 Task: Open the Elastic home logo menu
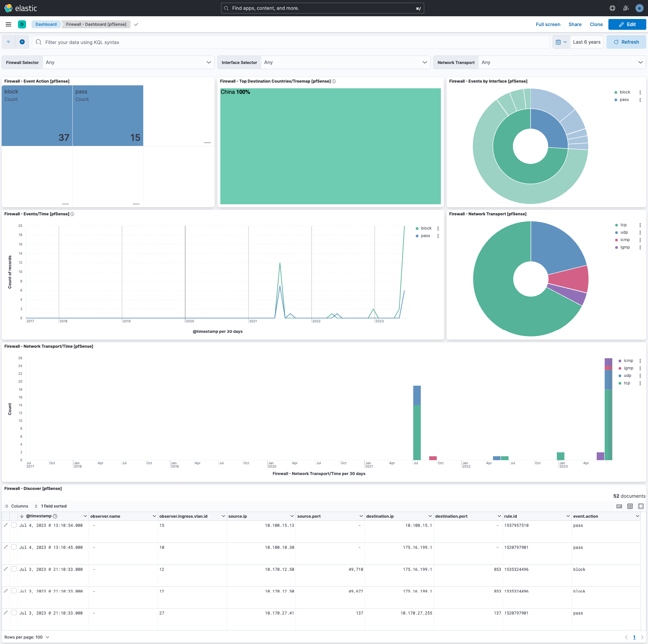coord(8,8)
